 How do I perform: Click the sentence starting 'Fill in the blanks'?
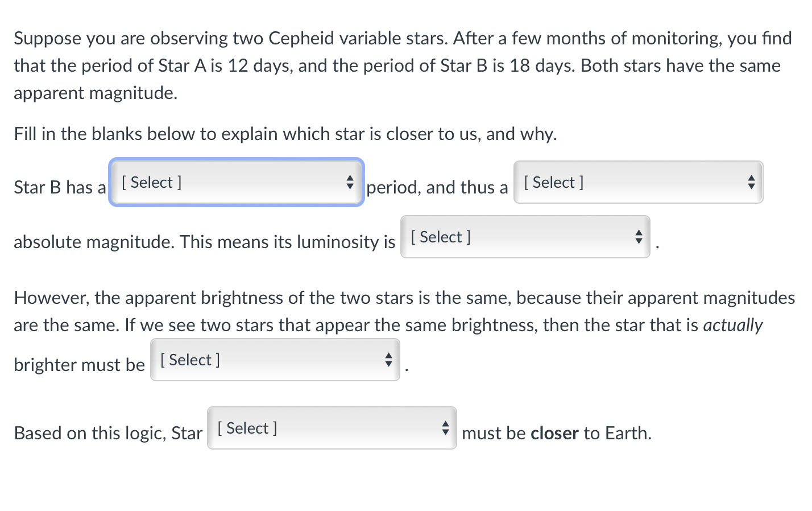coord(284,134)
